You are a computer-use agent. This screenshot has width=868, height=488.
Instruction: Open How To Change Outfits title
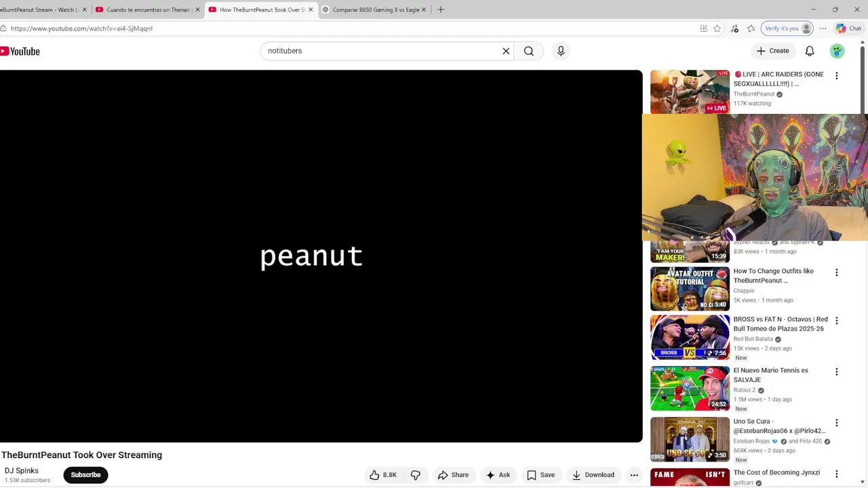click(x=773, y=276)
